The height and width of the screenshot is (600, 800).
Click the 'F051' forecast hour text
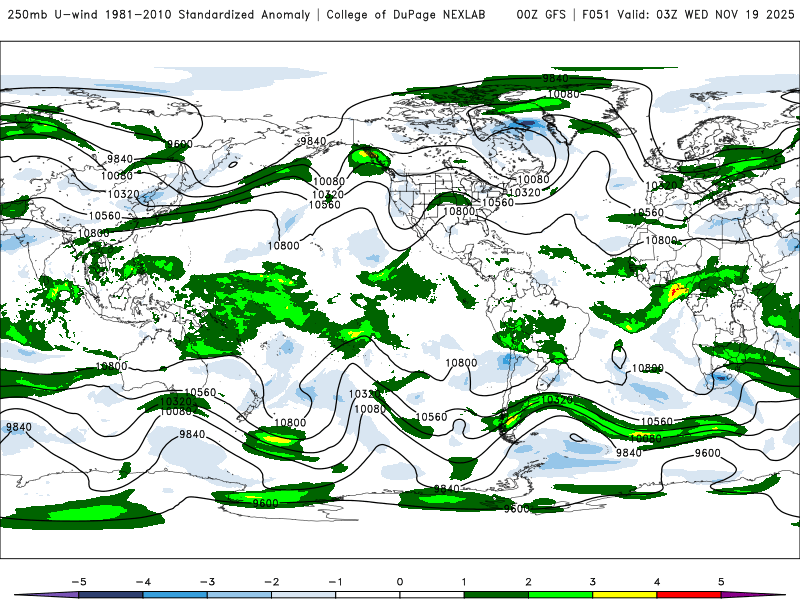tap(595, 14)
